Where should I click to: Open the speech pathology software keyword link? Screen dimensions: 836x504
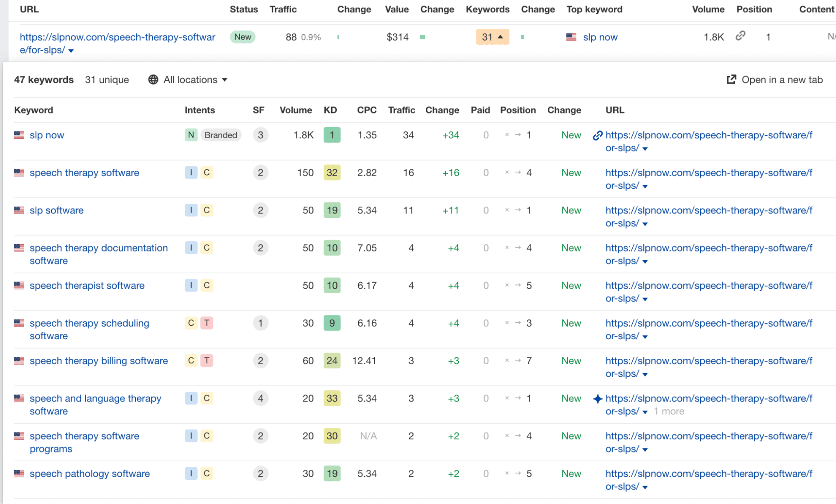tap(89, 474)
